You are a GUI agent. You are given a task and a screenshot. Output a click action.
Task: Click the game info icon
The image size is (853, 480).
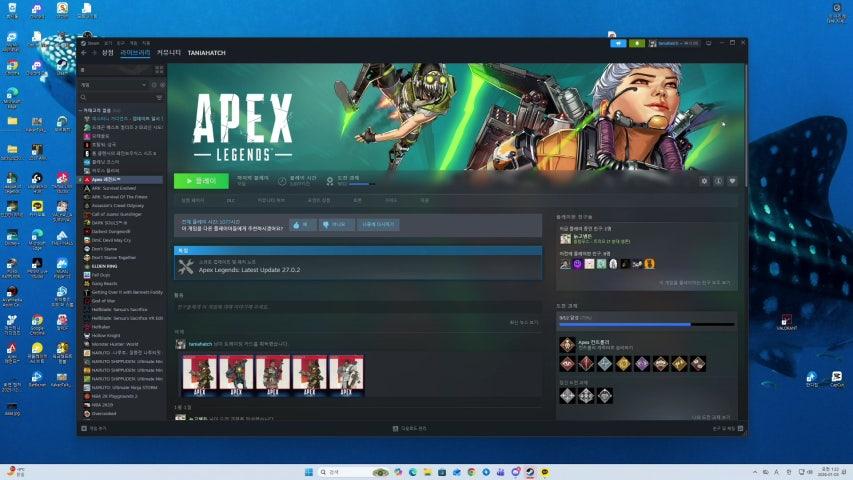point(718,181)
